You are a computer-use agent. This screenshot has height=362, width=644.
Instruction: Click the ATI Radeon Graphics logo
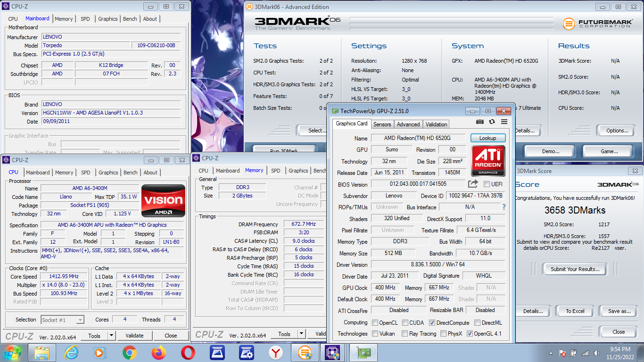coord(488,161)
